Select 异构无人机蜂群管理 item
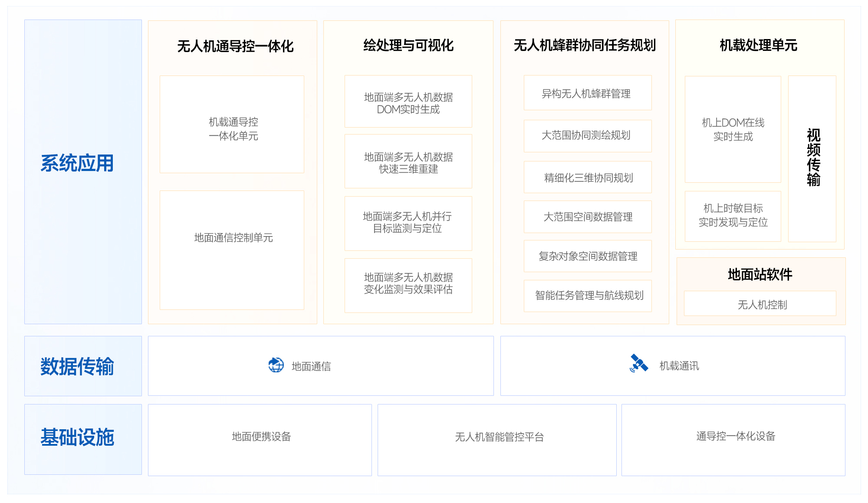This screenshot has width=868, height=503. (587, 93)
